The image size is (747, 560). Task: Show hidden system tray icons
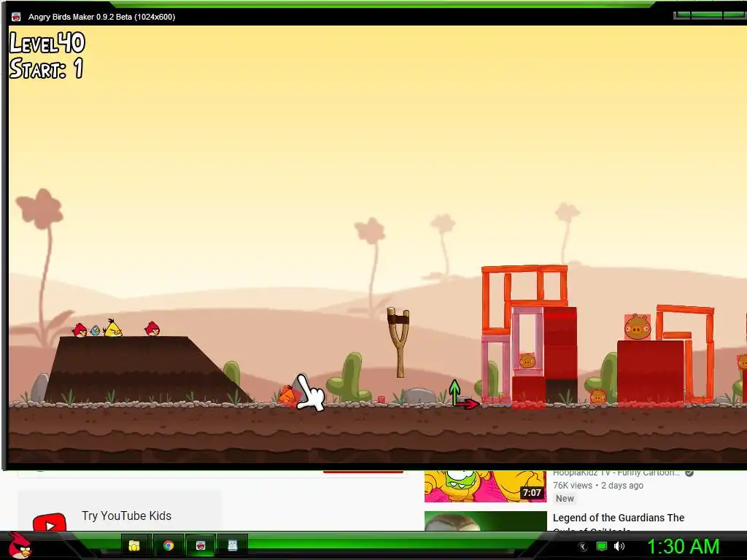coord(582,547)
